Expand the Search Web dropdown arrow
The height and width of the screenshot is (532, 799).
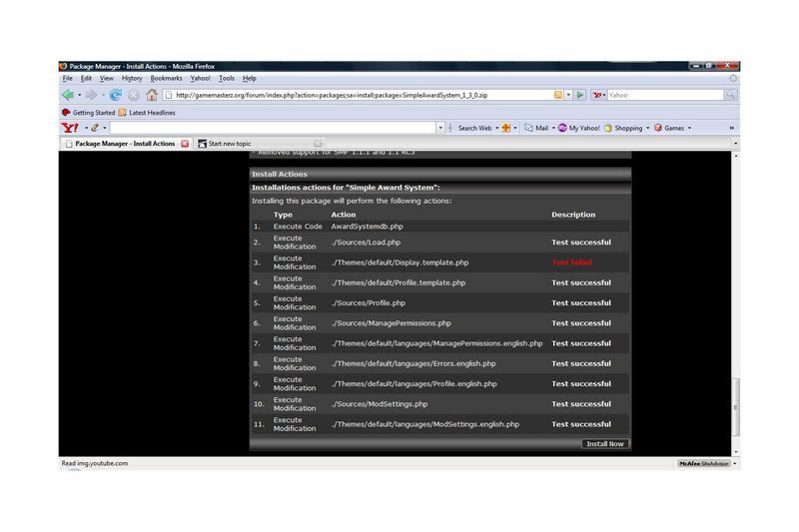tap(496, 129)
